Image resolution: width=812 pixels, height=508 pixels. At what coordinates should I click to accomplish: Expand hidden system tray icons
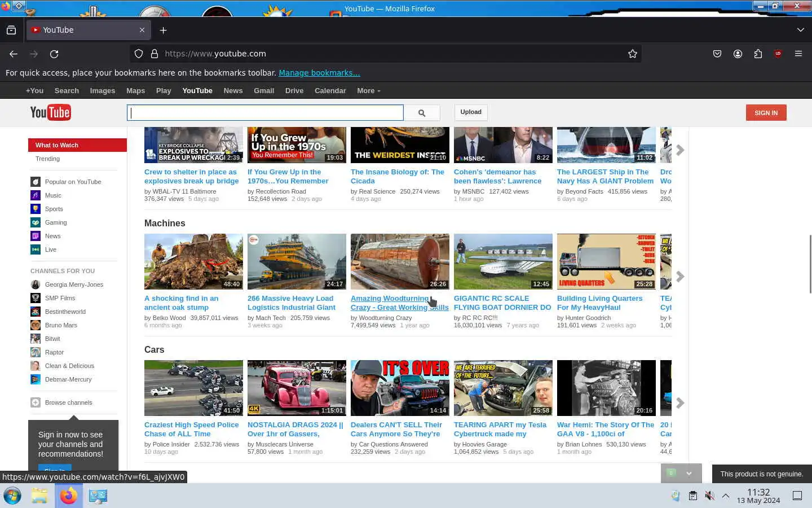pyautogui.click(x=726, y=496)
